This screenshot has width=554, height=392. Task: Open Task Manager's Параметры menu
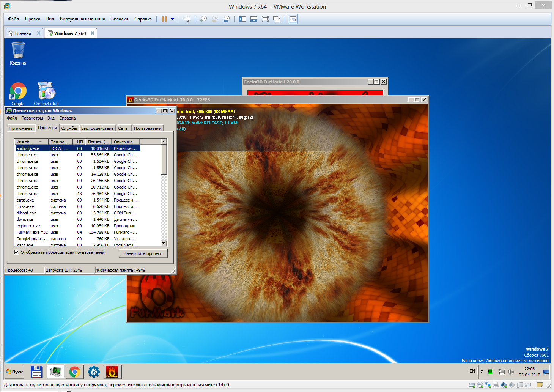coord(32,118)
